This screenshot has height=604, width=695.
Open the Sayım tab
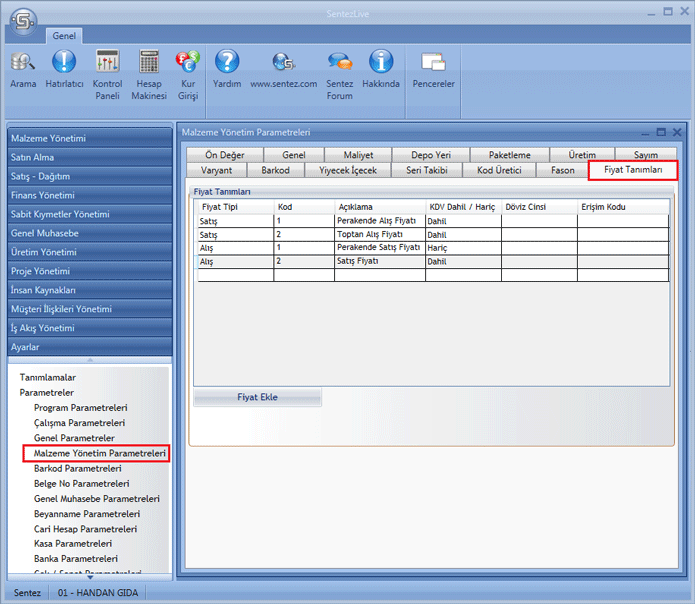click(x=646, y=155)
